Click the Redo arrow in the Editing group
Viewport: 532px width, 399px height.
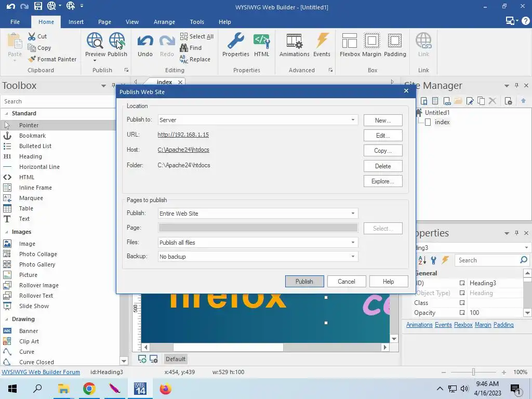point(167,41)
